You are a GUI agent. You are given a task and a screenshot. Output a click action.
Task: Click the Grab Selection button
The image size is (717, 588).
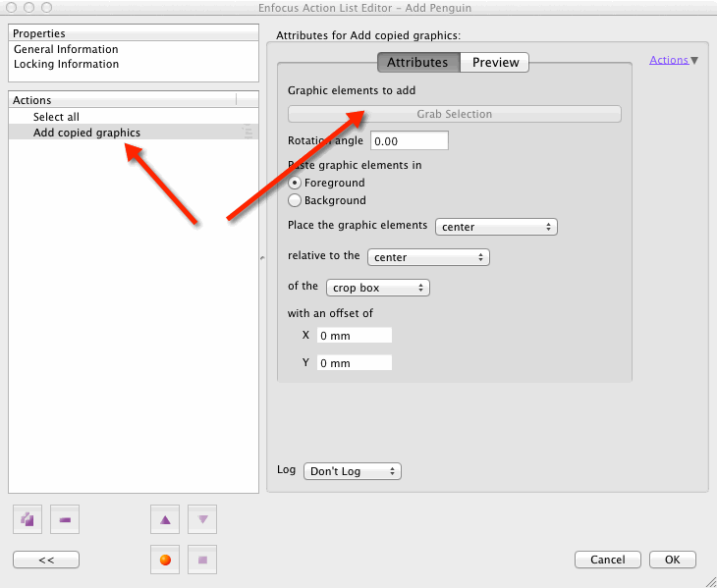[x=455, y=114]
